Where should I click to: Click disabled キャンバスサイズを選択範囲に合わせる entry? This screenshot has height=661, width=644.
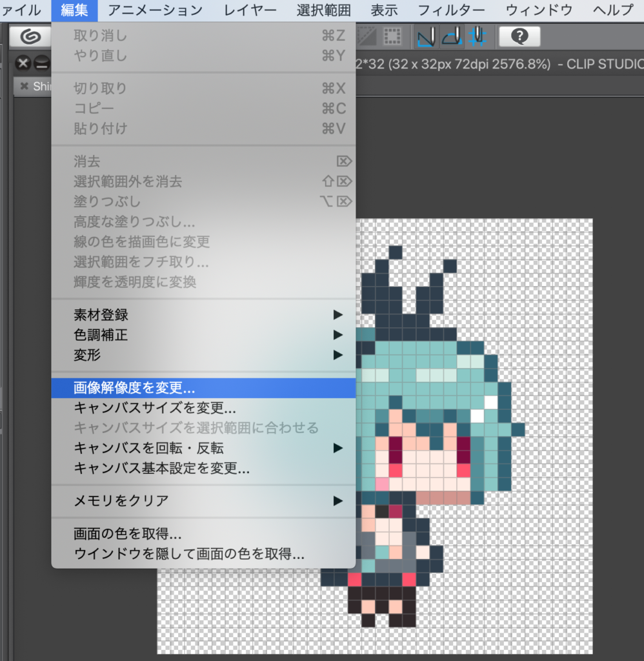(x=203, y=429)
